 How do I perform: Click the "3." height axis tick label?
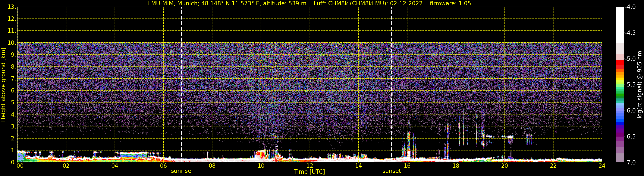(13, 126)
